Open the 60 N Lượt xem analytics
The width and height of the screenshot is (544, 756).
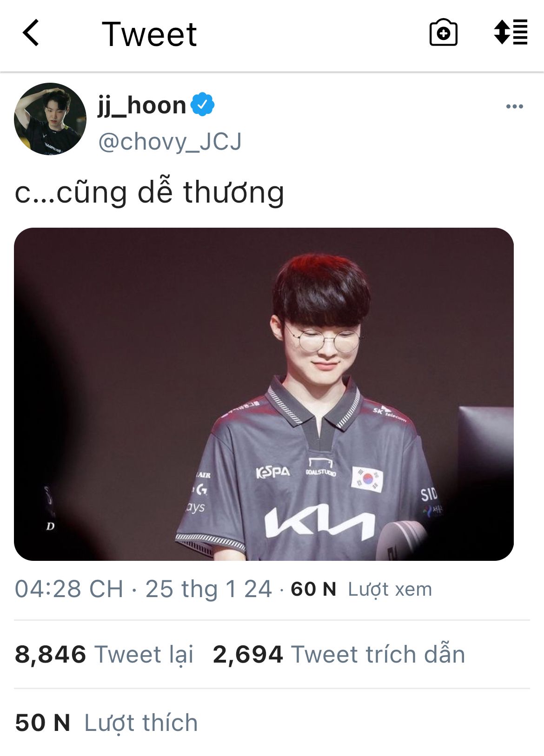pos(361,589)
